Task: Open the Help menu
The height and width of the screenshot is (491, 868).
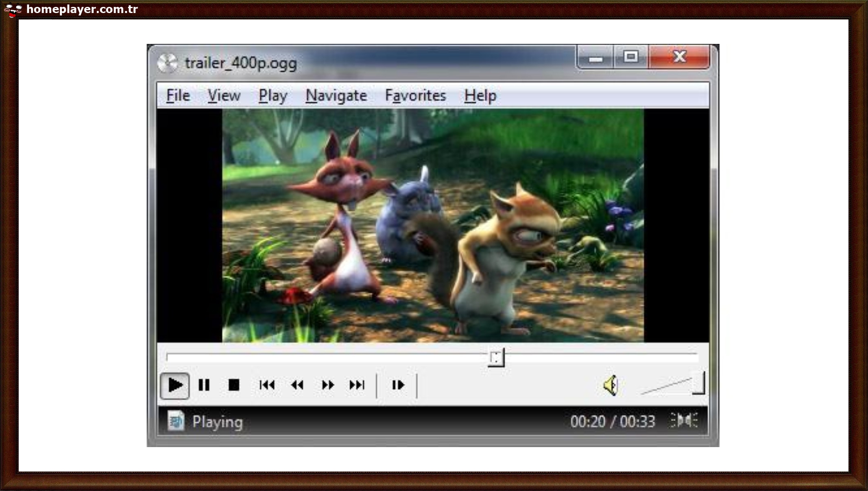Action: tap(481, 95)
